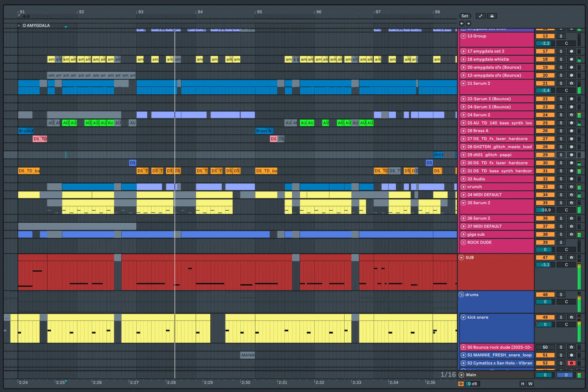The image size is (588, 392).
Task: Click volume slider showing -2.2 on 13 Group
Action: (x=545, y=44)
